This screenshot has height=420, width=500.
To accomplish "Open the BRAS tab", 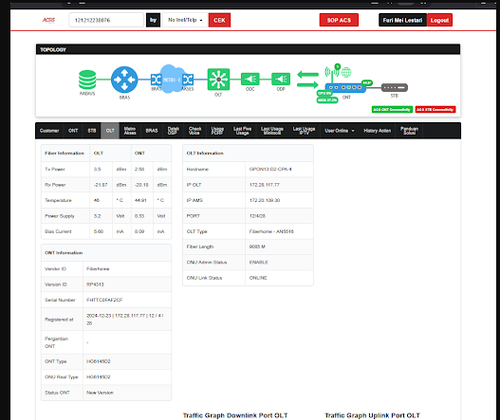I will click(x=152, y=131).
